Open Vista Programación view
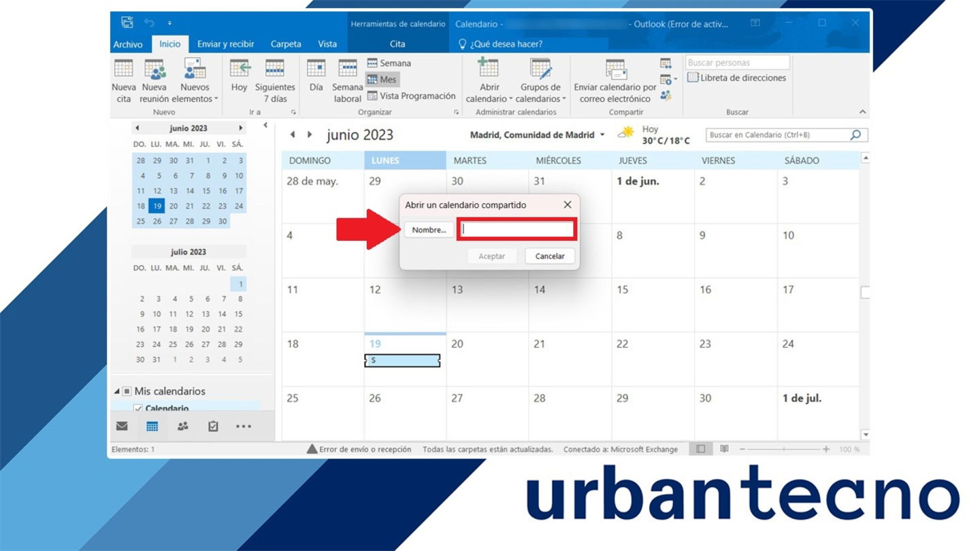 click(x=411, y=96)
